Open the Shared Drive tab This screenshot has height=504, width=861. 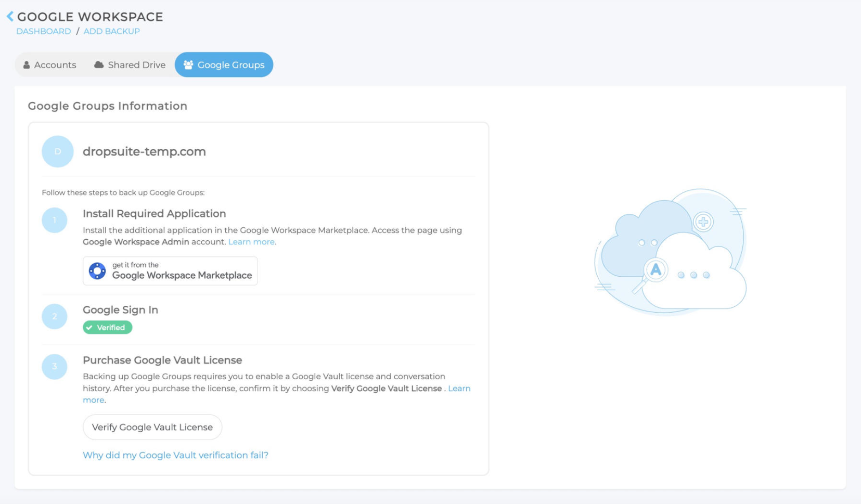(130, 65)
